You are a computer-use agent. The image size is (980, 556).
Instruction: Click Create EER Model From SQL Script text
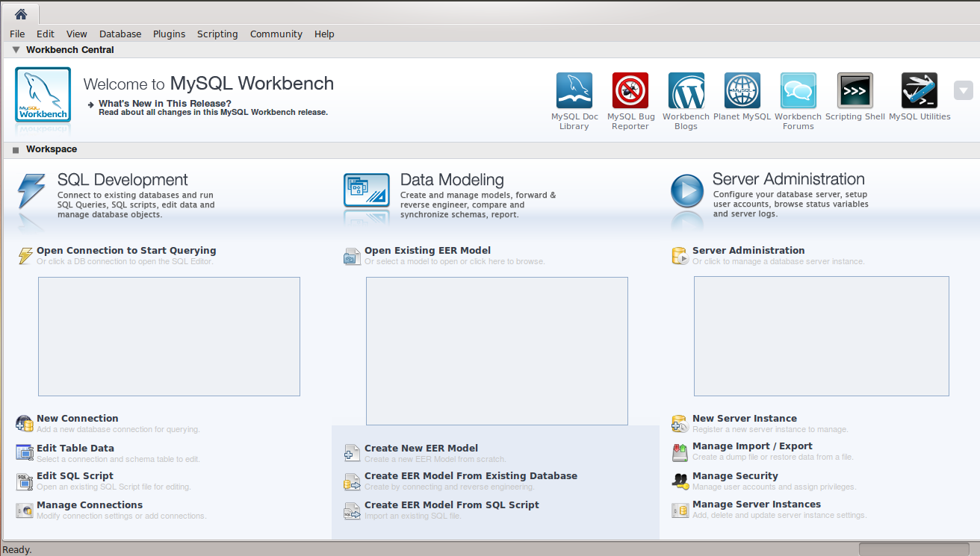click(452, 505)
